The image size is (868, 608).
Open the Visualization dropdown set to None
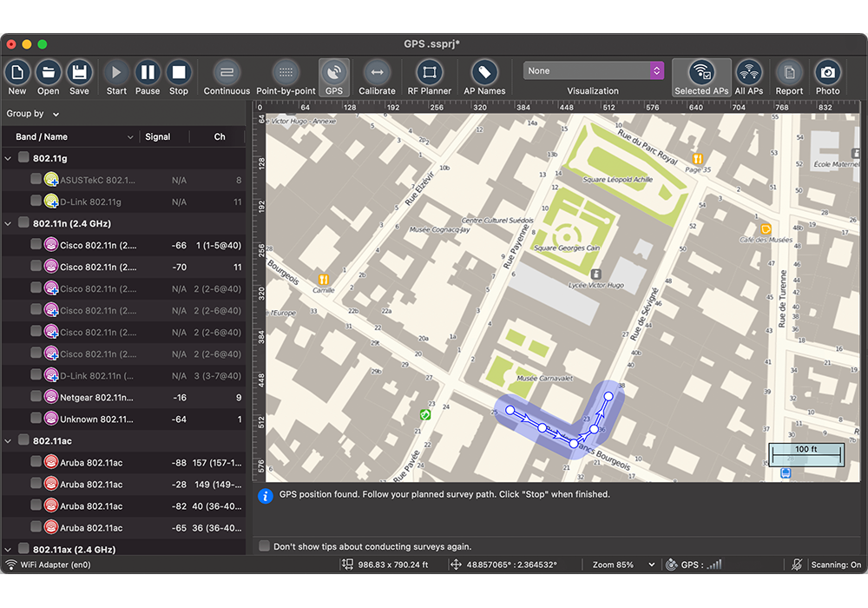coord(593,71)
